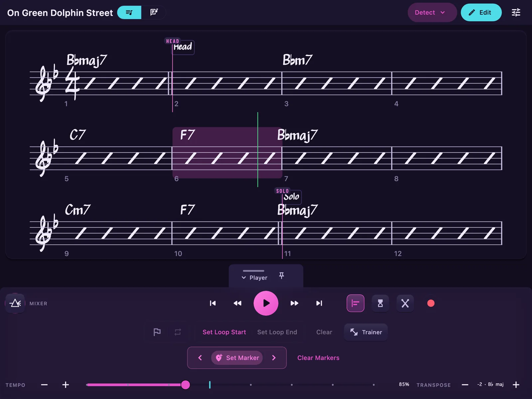Click Set Loop End
Image resolution: width=532 pixels, height=399 pixels.
point(277,332)
